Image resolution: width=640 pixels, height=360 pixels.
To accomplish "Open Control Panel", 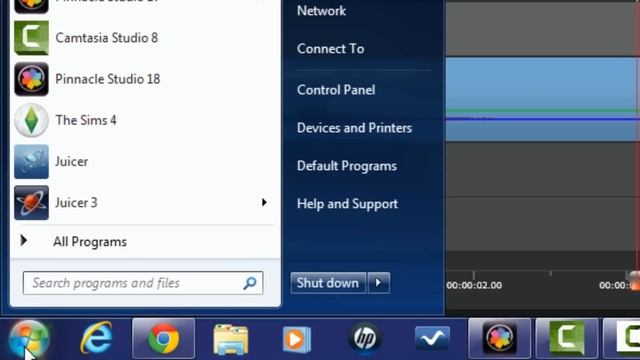I will click(x=336, y=90).
